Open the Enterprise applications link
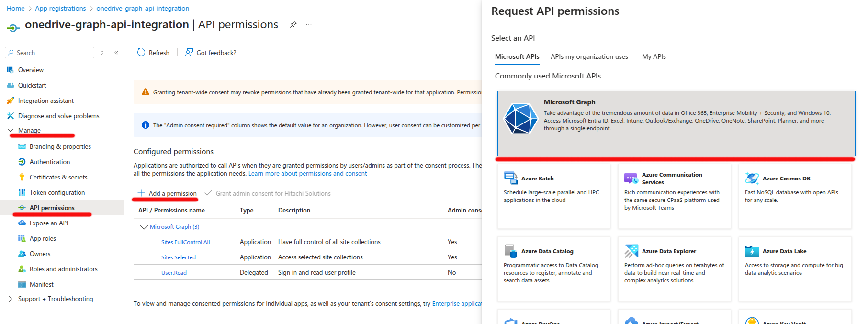Image resolution: width=868 pixels, height=324 pixels. pos(457,303)
